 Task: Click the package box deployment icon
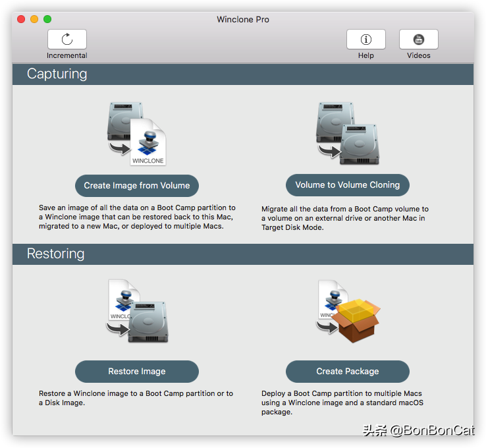[348, 311]
